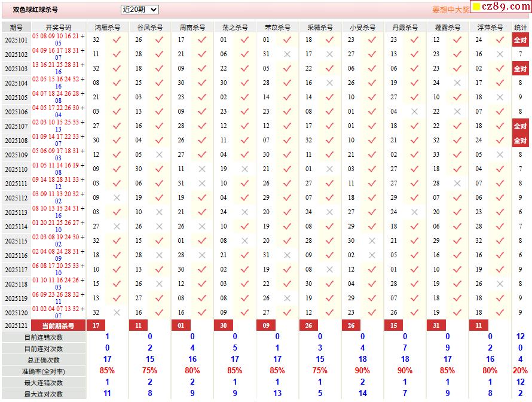Click the cz89.com site logo
Screen dimensions: 532x402
499,7
